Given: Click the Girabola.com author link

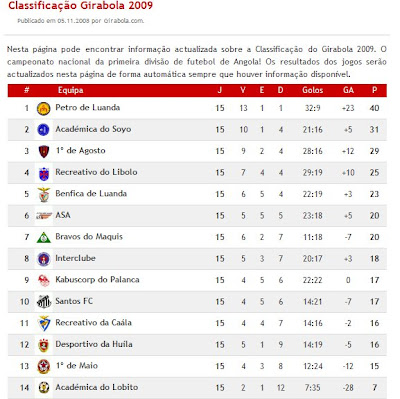Looking at the screenshot, I should pos(124,21).
